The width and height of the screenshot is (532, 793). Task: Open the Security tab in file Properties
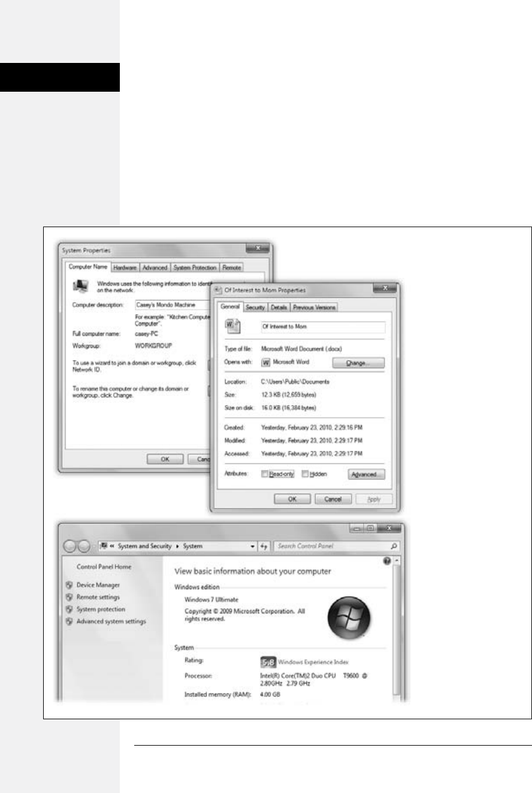(x=255, y=307)
